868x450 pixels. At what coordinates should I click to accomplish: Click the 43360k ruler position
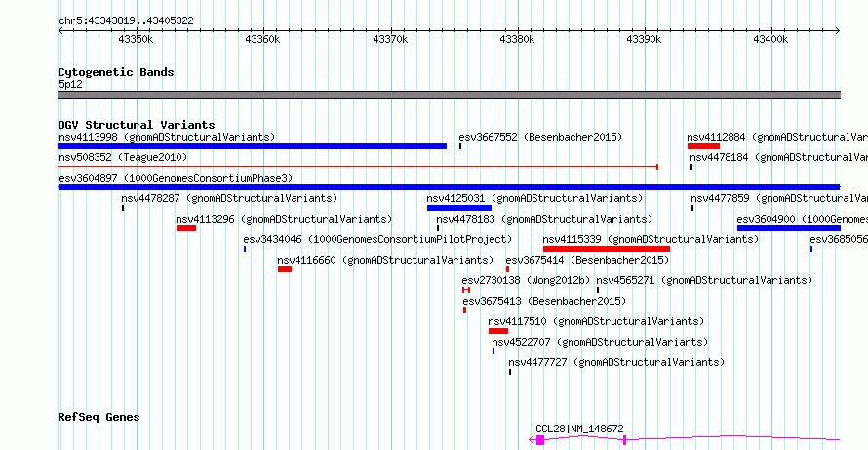pyautogui.click(x=262, y=40)
